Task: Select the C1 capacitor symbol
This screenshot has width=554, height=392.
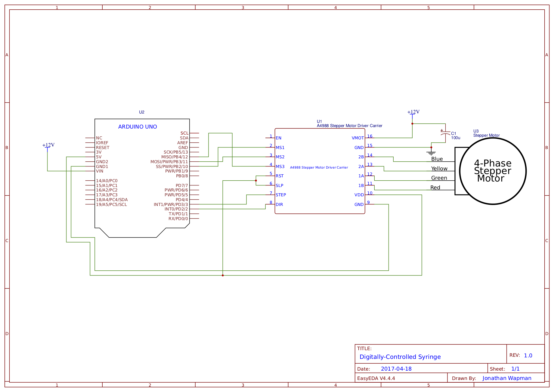Action: coord(445,133)
